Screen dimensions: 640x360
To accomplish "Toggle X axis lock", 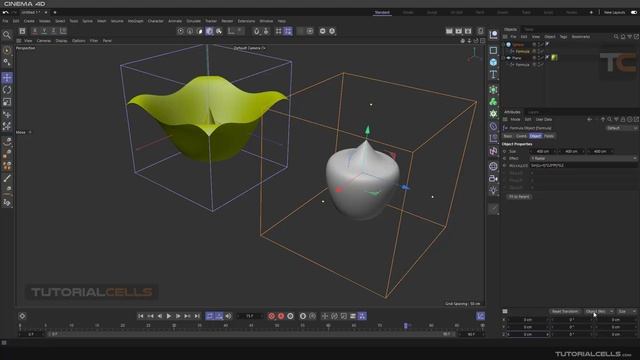I will click(35, 31).
